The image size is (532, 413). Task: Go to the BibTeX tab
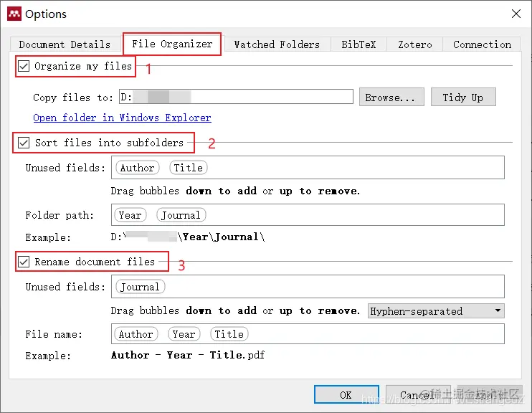(358, 44)
